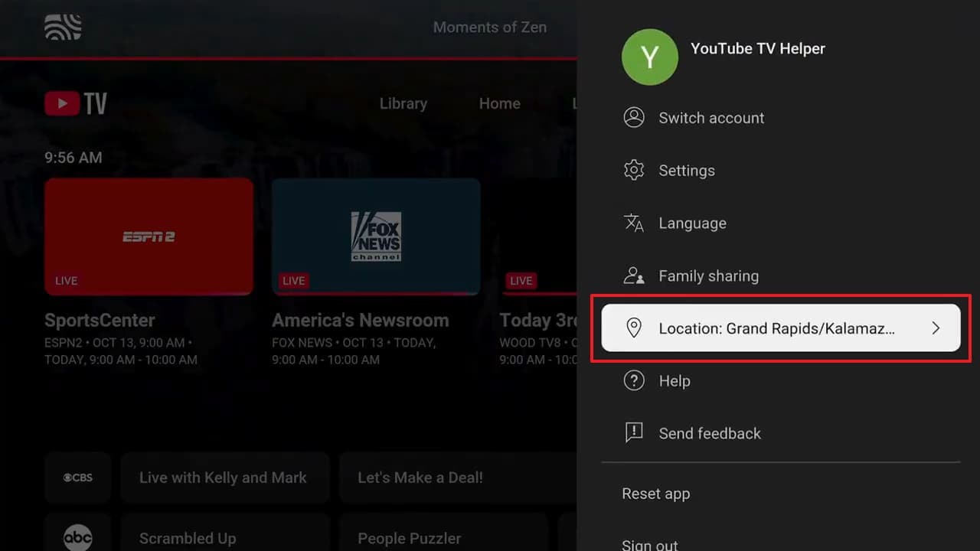Image resolution: width=980 pixels, height=551 pixels.
Task: Switch to the Home tab
Action: pyautogui.click(x=500, y=103)
